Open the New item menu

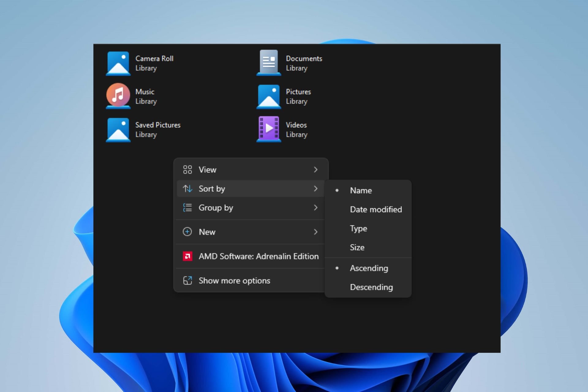tap(250, 232)
